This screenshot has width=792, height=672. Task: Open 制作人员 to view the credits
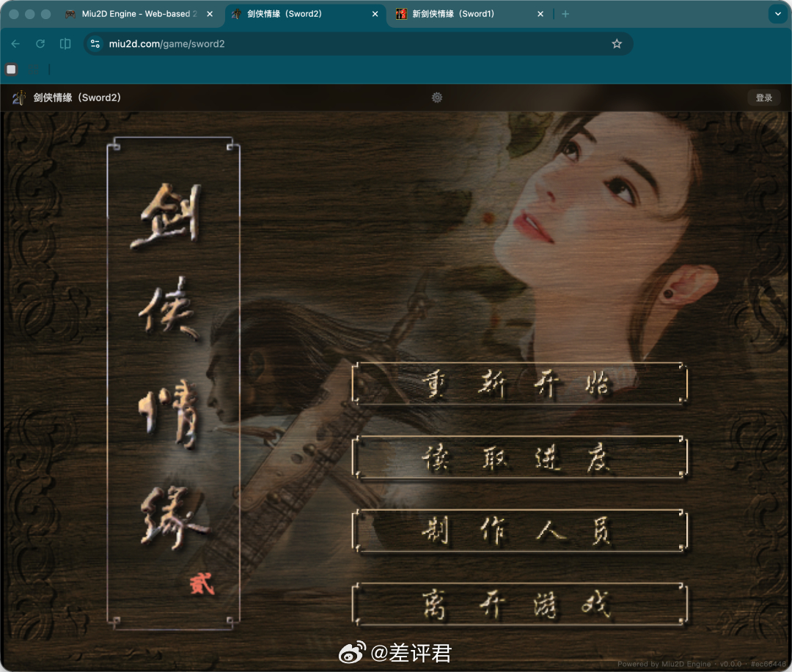coord(520,530)
